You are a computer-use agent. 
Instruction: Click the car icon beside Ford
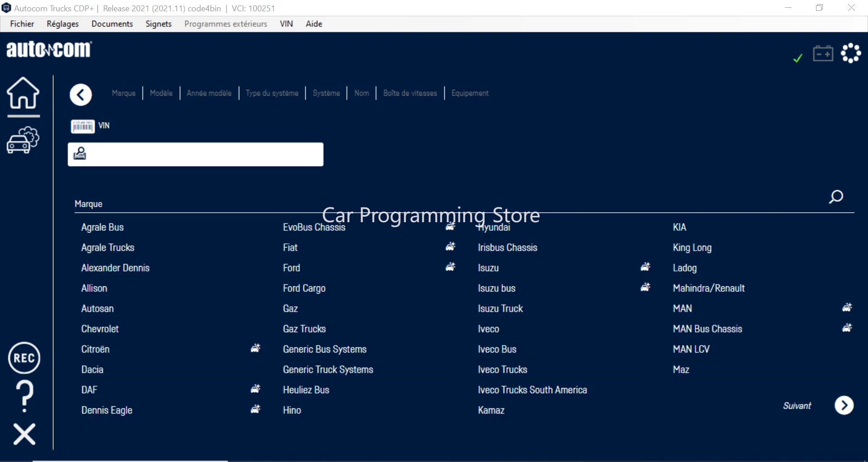coord(451,267)
